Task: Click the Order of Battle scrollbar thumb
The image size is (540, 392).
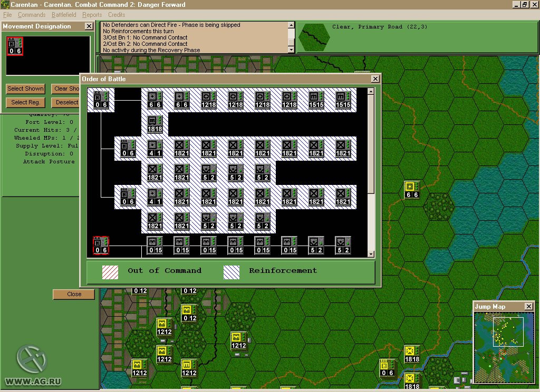Action: point(371,144)
